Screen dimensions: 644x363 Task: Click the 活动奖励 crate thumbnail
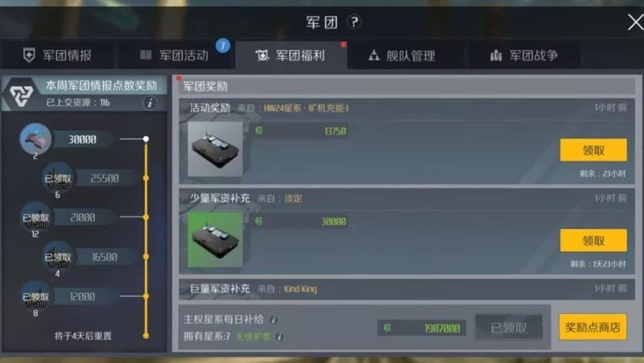[x=215, y=150]
